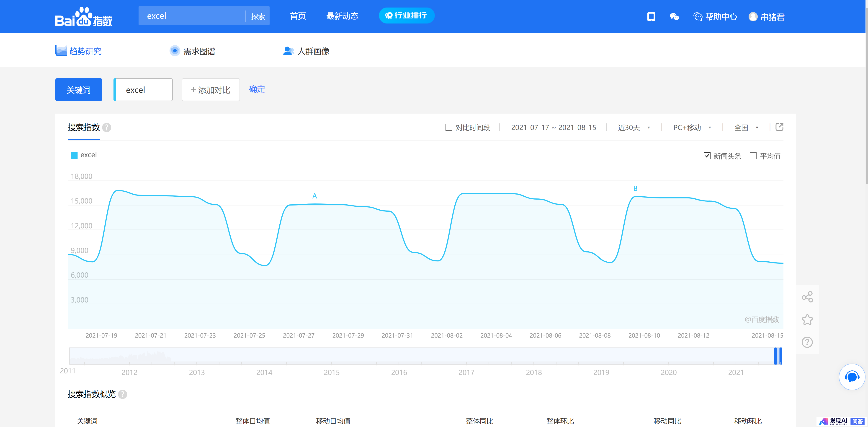Switch to 需求图谱 tab
This screenshot has height=427, width=868.
coord(192,51)
